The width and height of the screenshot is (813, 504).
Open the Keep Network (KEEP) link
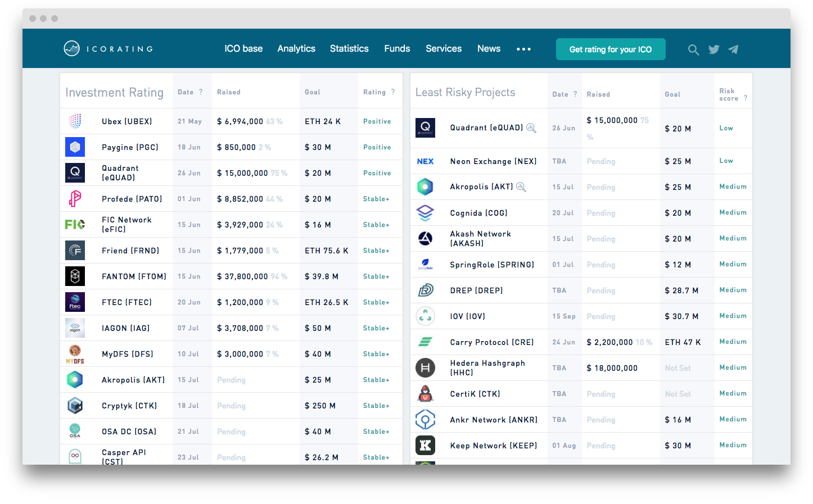[494, 446]
